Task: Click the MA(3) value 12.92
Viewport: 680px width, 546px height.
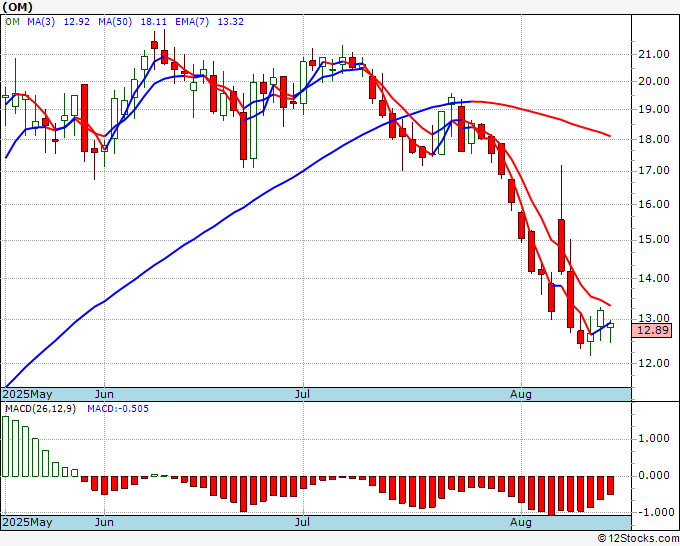Action: 77,22
